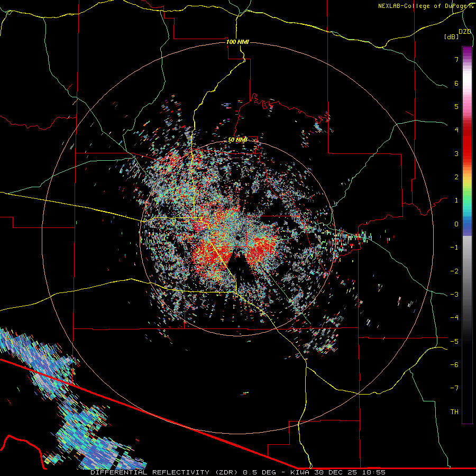Click the -3 value on color scale
Screen dimensions: 476x476
pos(454,295)
